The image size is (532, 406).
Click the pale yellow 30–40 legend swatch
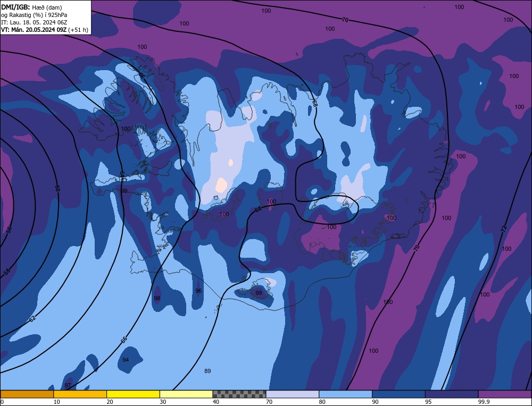pyautogui.click(x=186, y=394)
